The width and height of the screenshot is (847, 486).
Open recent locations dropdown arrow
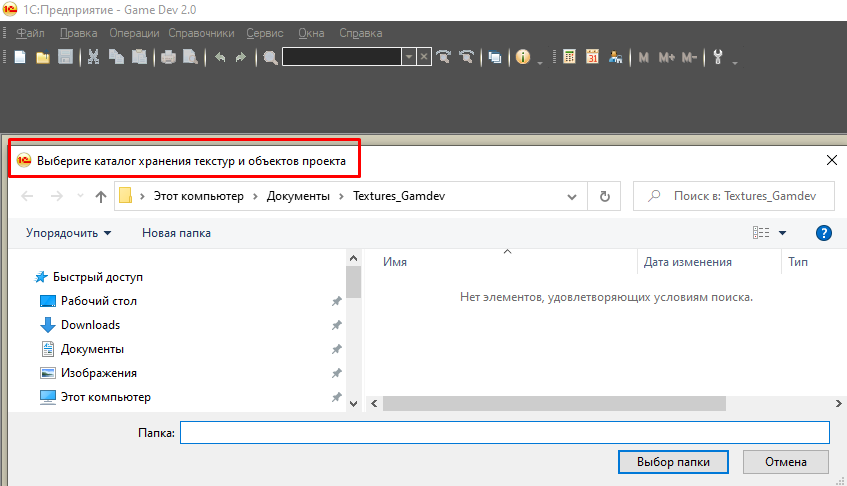(x=80, y=196)
